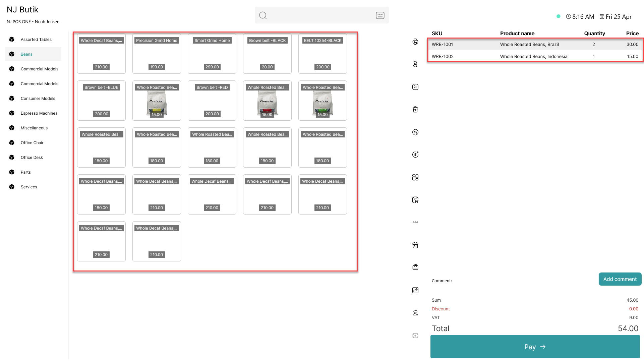Click the Add comment button
Image resolution: width=644 pixels, height=362 pixels.
pyautogui.click(x=620, y=279)
